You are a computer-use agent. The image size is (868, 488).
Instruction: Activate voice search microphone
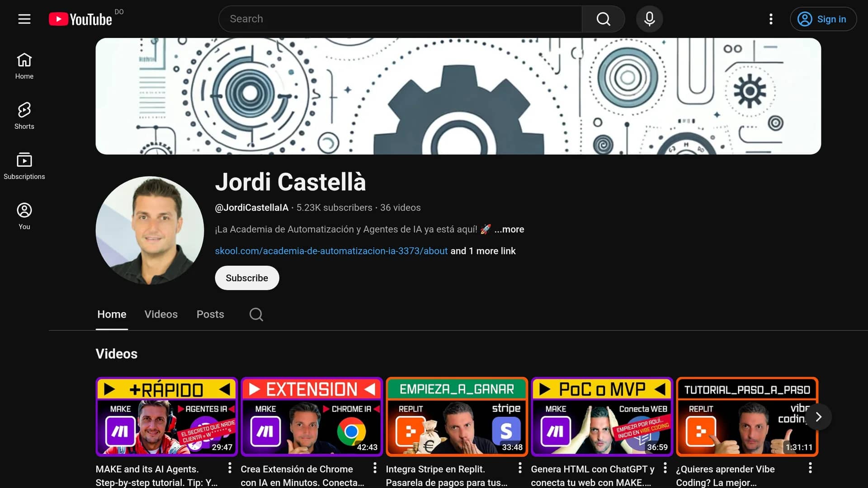click(649, 19)
